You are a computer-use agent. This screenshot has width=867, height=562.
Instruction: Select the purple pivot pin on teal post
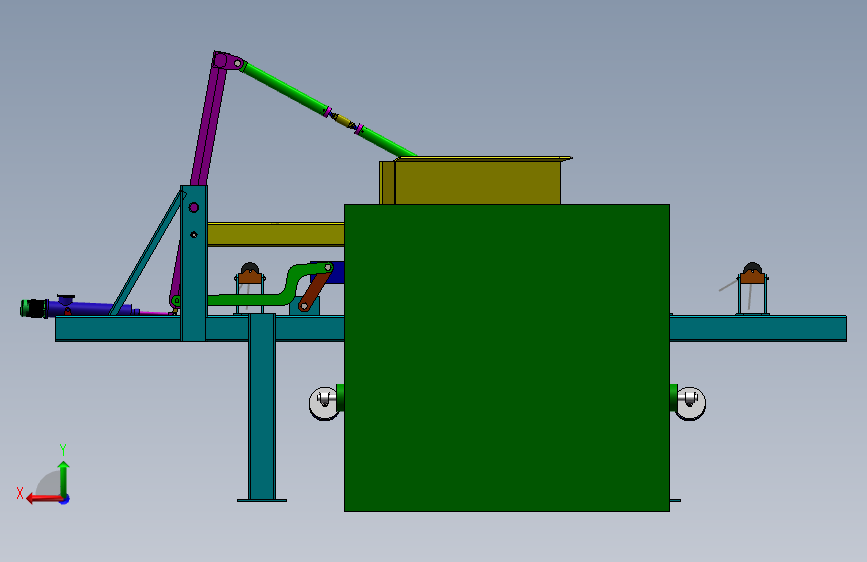[x=194, y=207]
